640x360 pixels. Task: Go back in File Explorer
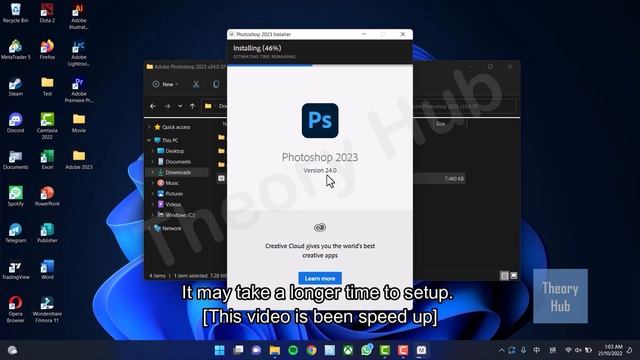(x=153, y=106)
